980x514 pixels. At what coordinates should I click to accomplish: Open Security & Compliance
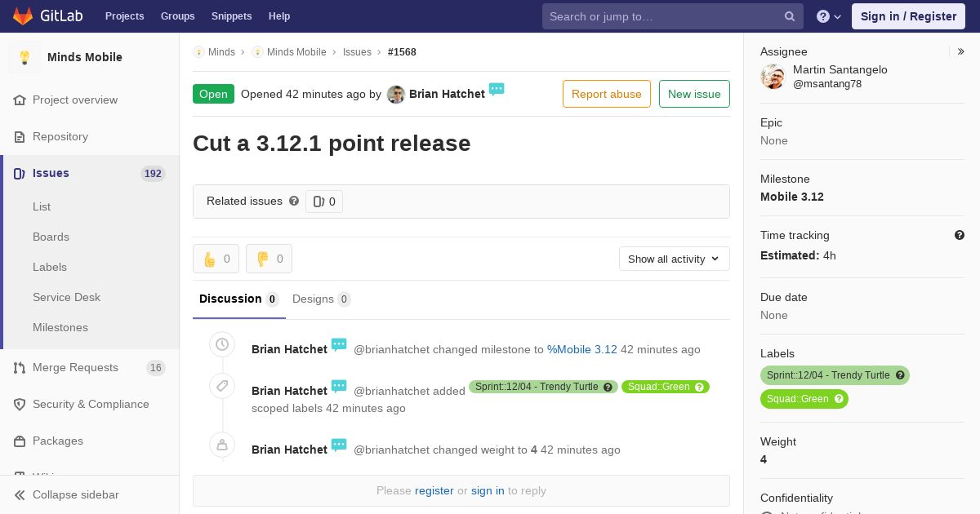pos(91,404)
